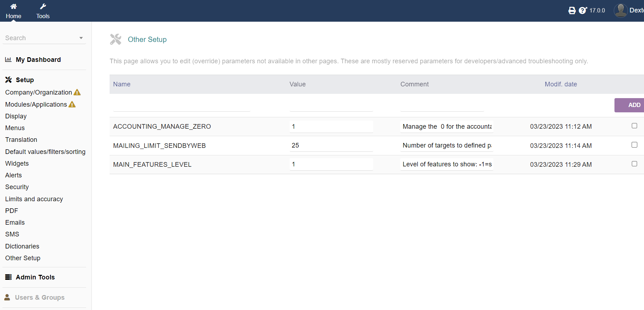Open Security setup page
This screenshot has width=644, height=310.
coord(17,187)
